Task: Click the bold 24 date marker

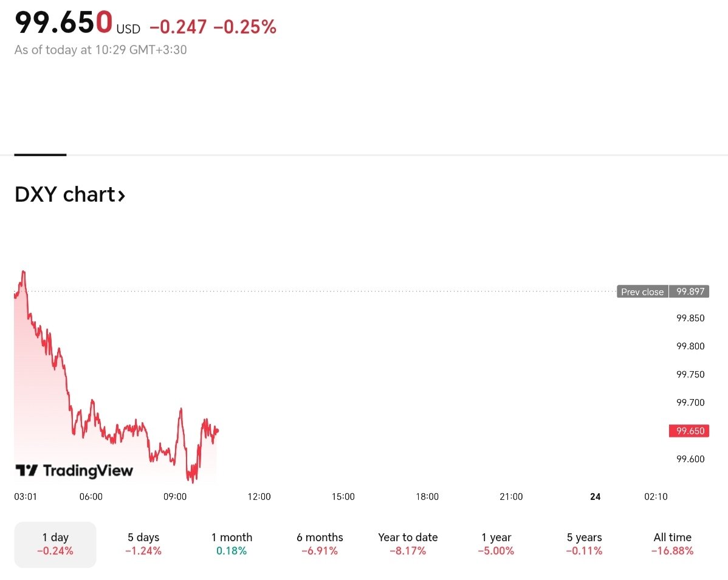Action: point(595,497)
